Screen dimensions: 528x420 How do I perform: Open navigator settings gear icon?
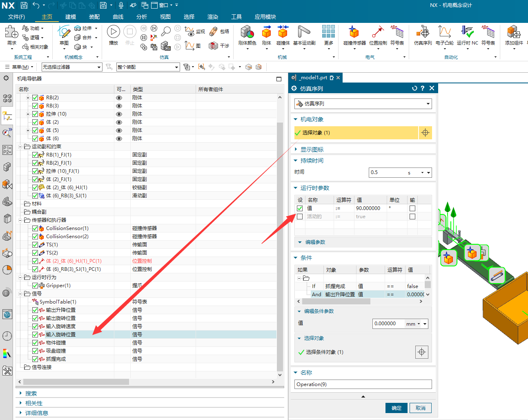click(6, 78)
